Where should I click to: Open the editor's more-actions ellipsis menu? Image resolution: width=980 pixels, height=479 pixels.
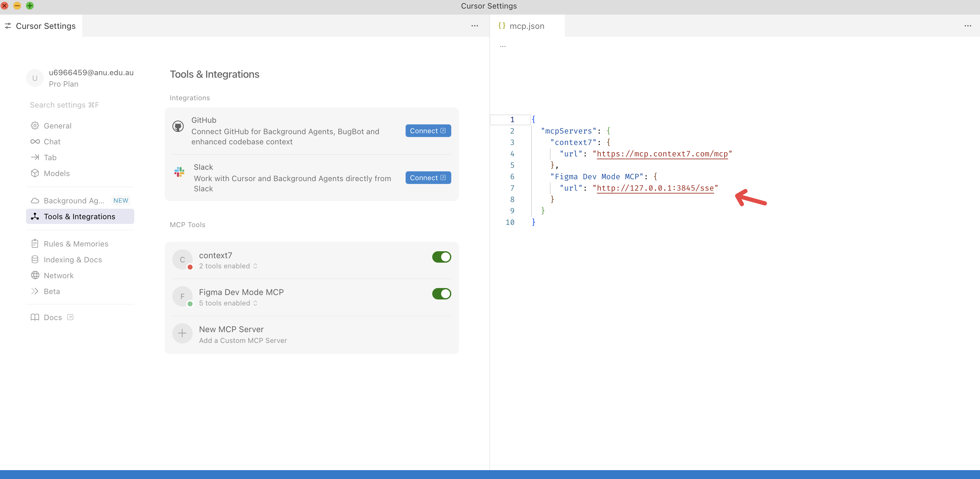point(968,26)
